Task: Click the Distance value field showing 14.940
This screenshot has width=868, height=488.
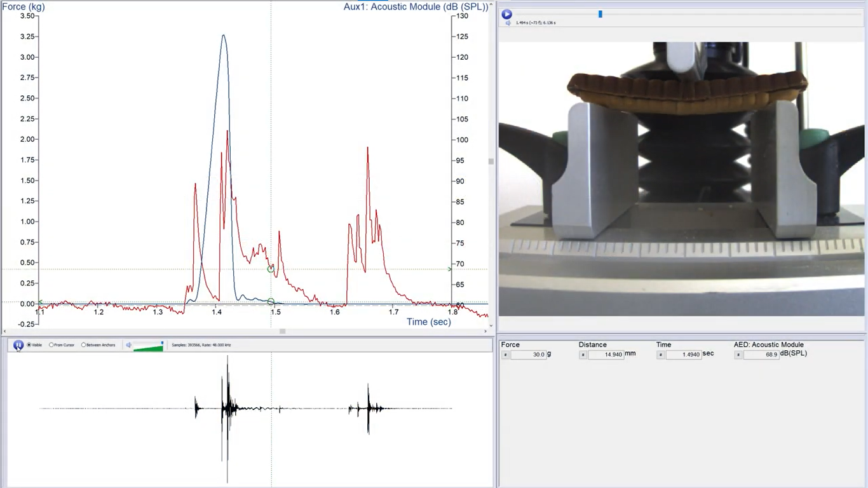Action: click(606, 355)
